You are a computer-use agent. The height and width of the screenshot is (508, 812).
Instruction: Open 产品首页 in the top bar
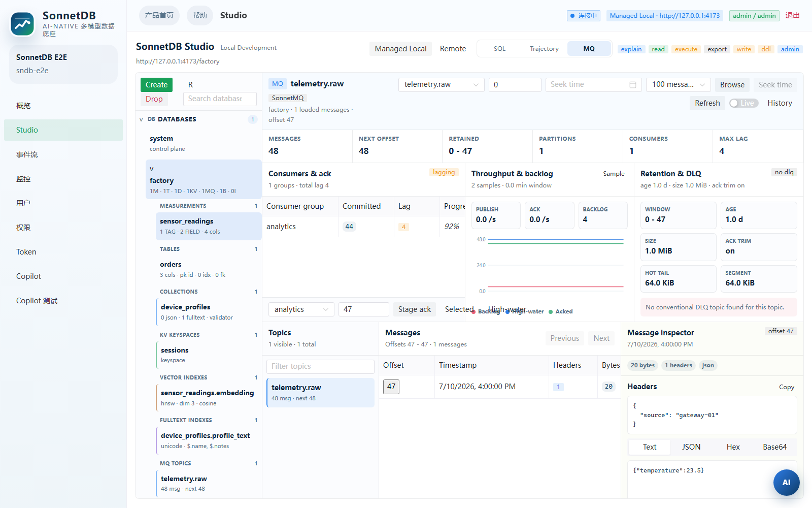[x=159, y=16]
